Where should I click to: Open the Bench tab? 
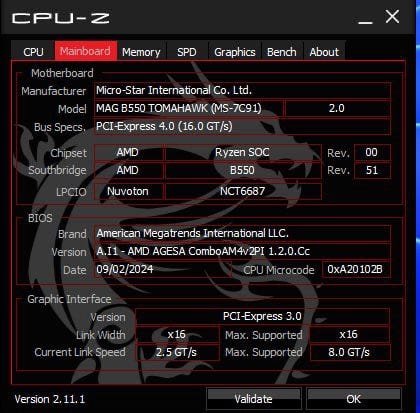(x=282, y=52)
